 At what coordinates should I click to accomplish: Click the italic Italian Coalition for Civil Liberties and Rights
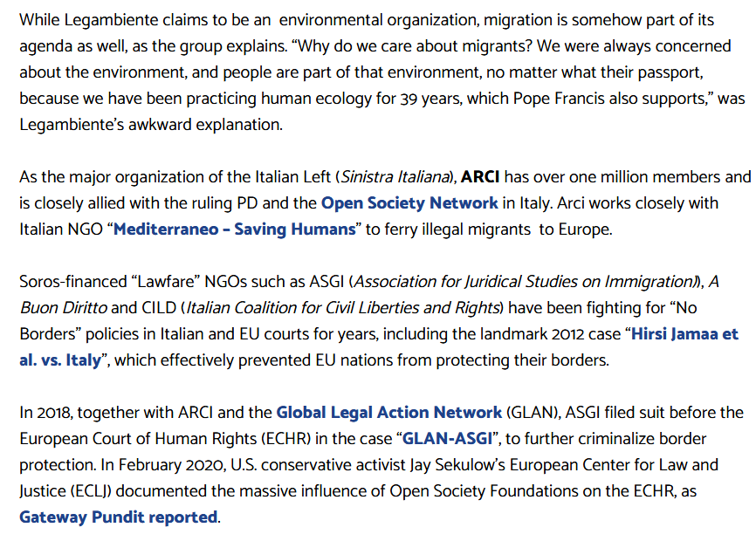pyautogui.click(x=342, y=307)
